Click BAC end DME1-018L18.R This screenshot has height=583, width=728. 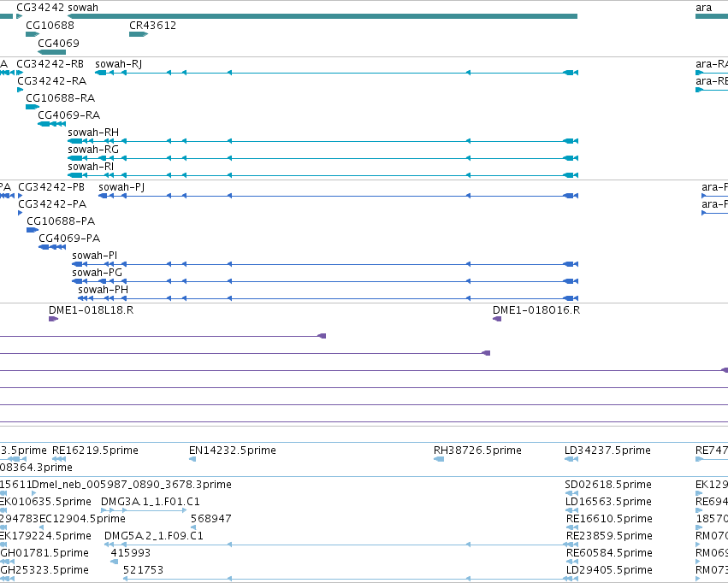[53, 319]
